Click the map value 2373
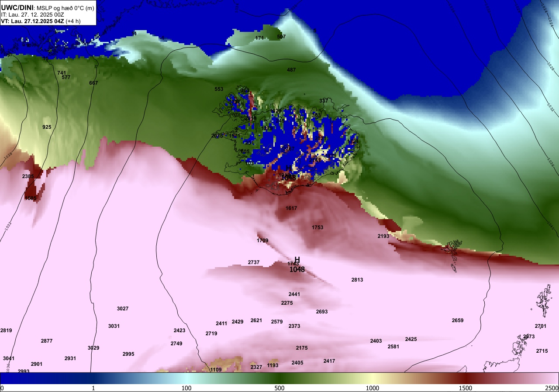Viewport: 559px width, 392px height. [294, 326]
